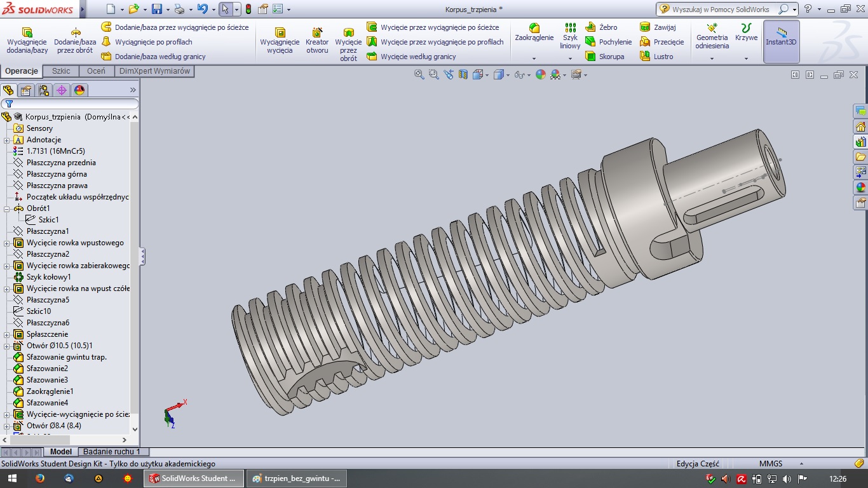868x488 pixels.
Task: Select the Żebro rib tool
Action: tap(601, 27)
